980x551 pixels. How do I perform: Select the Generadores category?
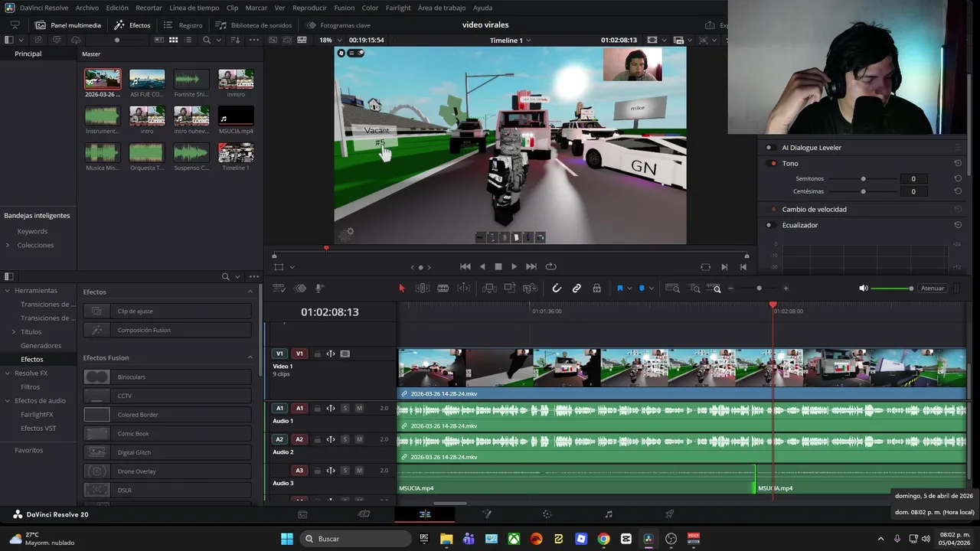41,346
